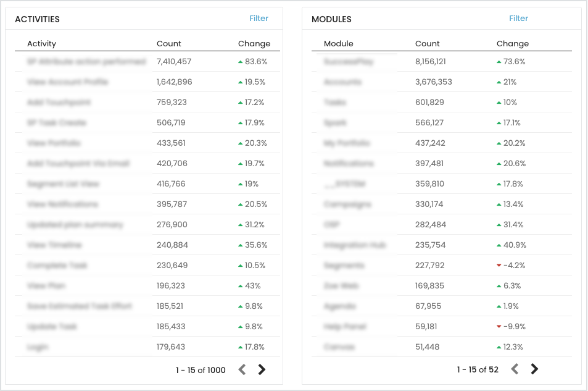Click the green up arrow beside 83.6%

coord(241,62)
